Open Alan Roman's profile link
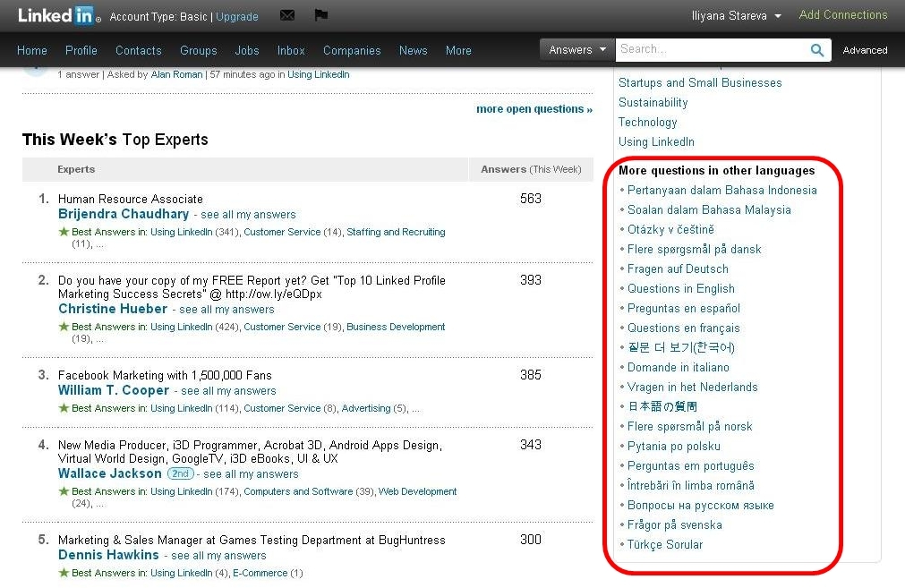 point(176,74)
